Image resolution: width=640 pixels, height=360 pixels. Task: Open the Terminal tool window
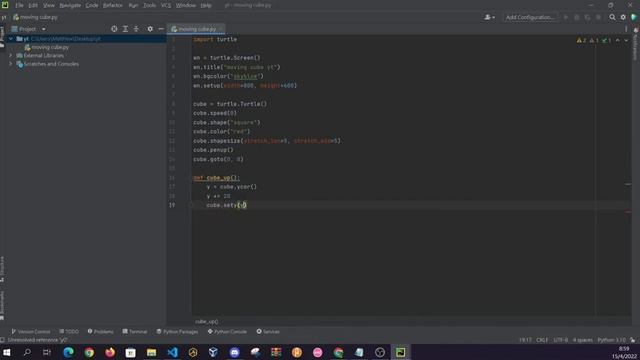135,331
